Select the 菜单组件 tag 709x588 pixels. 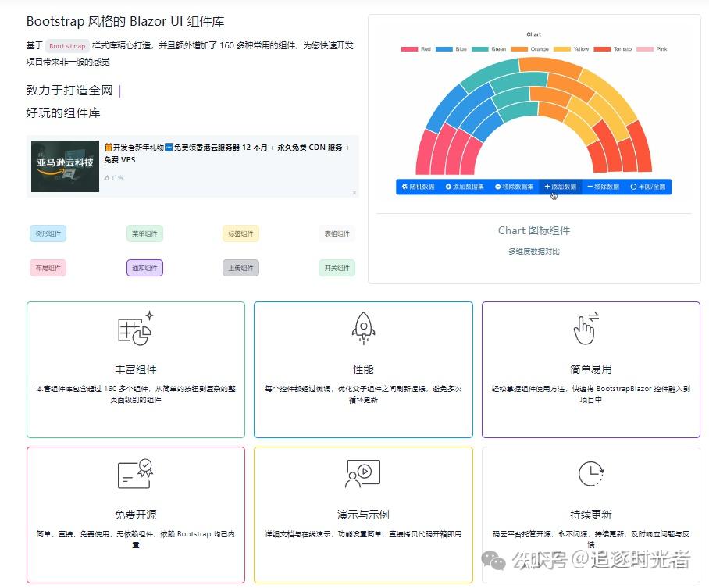144,233
